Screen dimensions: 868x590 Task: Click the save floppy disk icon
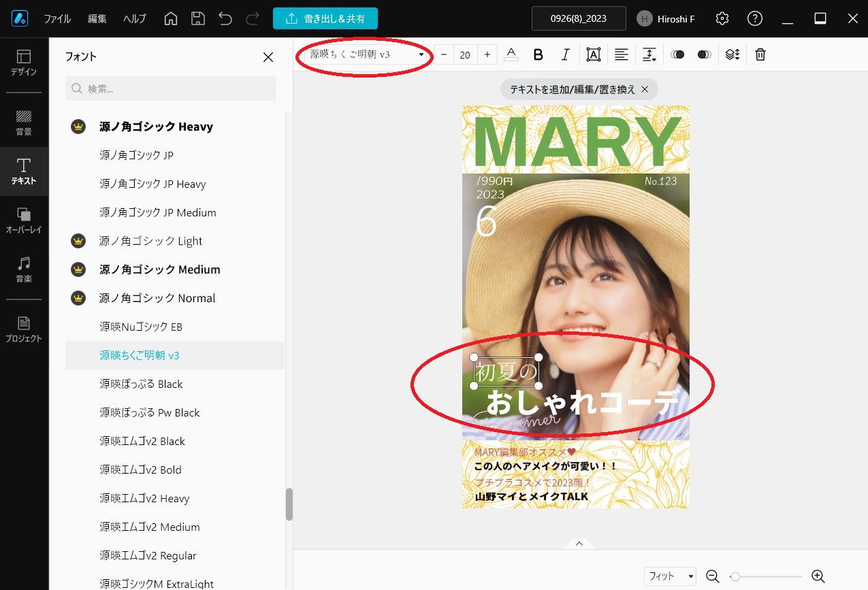pos(197,18)
